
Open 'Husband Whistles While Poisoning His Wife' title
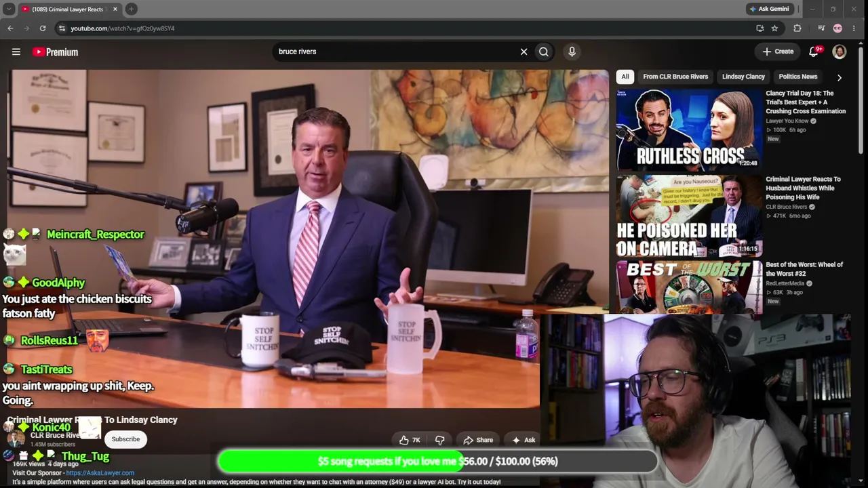point(803,188)
